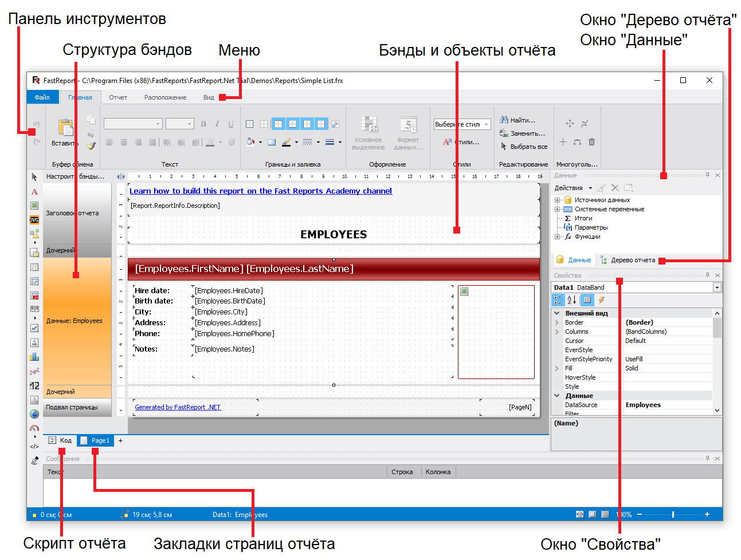741x560 pixels.
Task: Select the Shapes object tool
Action: pyautogui.click(x=34, y=234)
